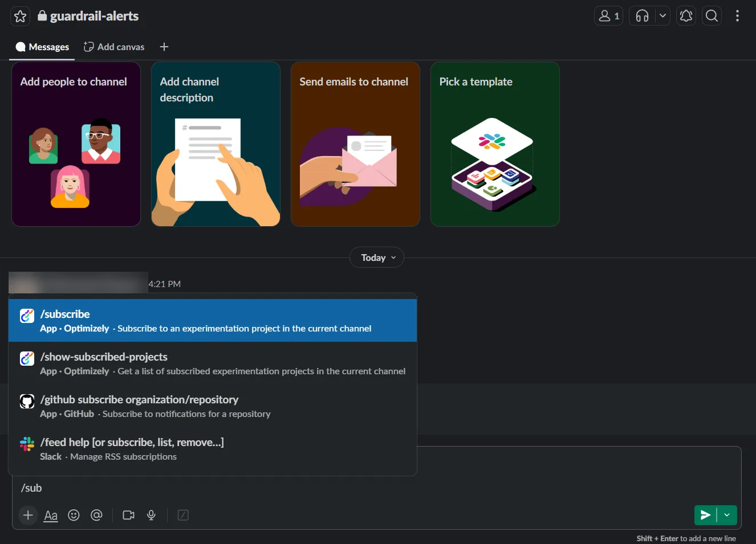756x544 pixels.
Task: Open notification preferences bell icon
Action: click(x=686, y=16)
